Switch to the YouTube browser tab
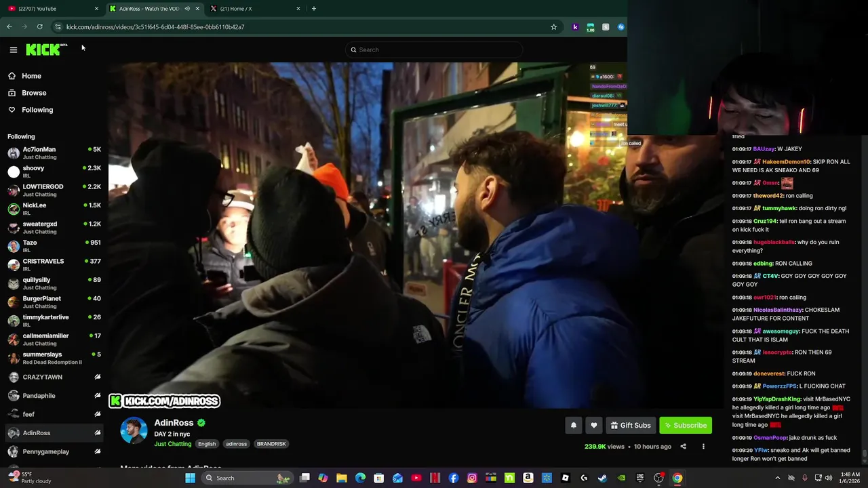The width and height of the screenshot is (868, 488). (53, 9)
